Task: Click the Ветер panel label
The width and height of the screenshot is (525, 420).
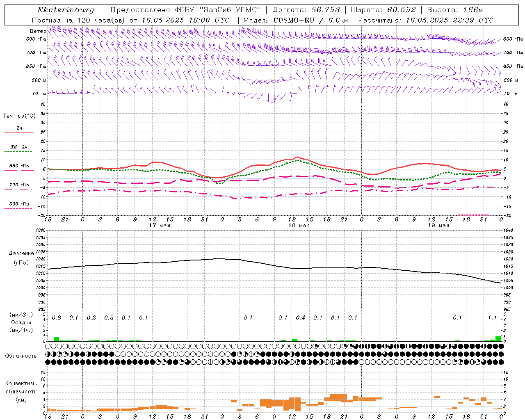Action: tap(38, 31)
